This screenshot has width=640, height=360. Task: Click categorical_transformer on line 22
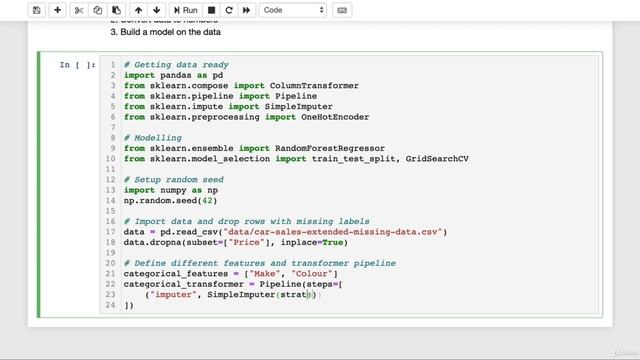click(x=184, y=284)
